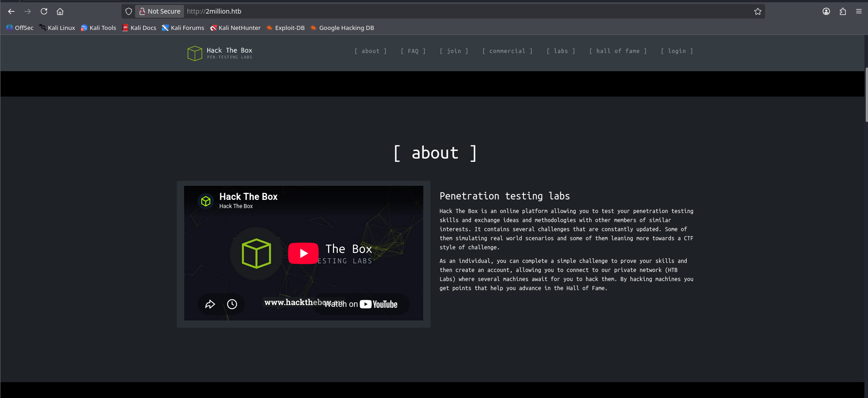This screenshot has width=868, height=398.
Task: Open the Google Hacking DB bookmark
Action: click(342, 28)
